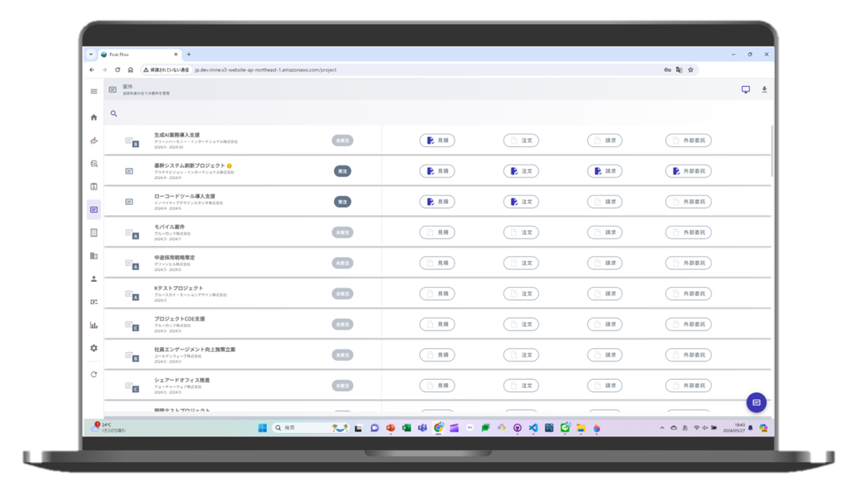Toggle 未受注 status of Kテストプロジェクト
868x499 pixels.
343,293
